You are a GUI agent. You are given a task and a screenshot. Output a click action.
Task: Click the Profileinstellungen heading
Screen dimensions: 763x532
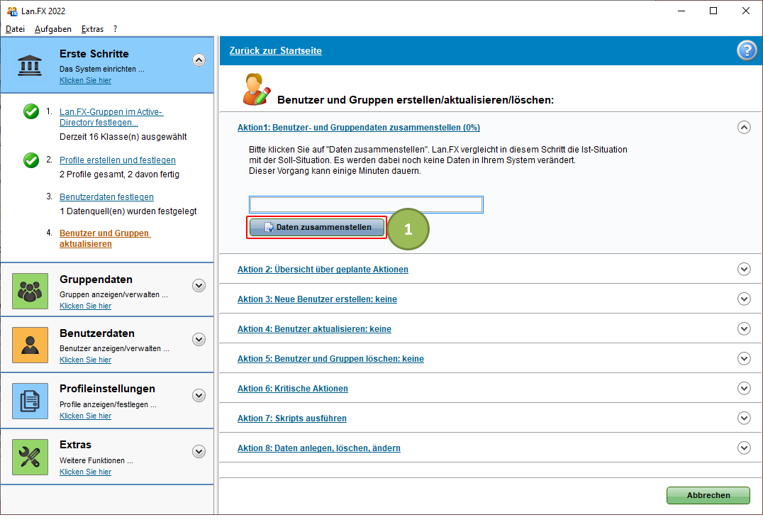tap(107, 389)
